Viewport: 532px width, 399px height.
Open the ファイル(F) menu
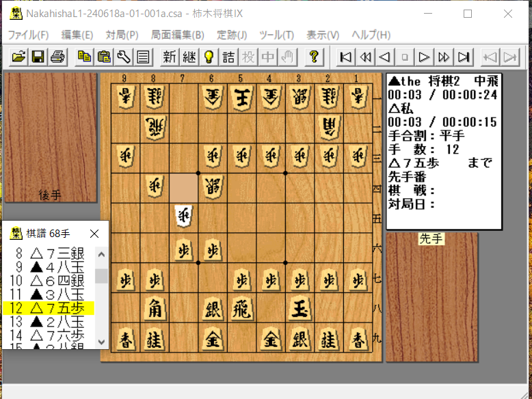pos(28,35)
